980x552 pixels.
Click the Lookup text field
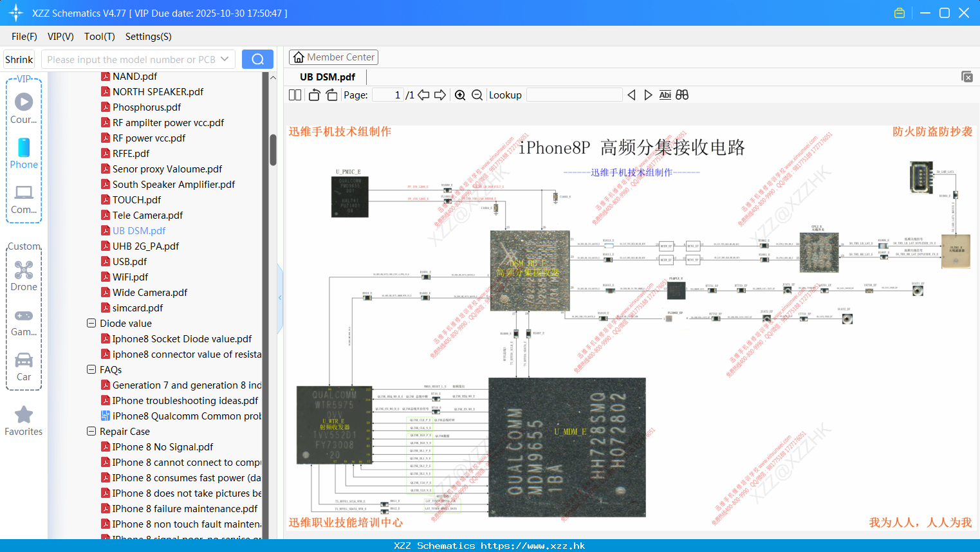[x=574, y=95]
